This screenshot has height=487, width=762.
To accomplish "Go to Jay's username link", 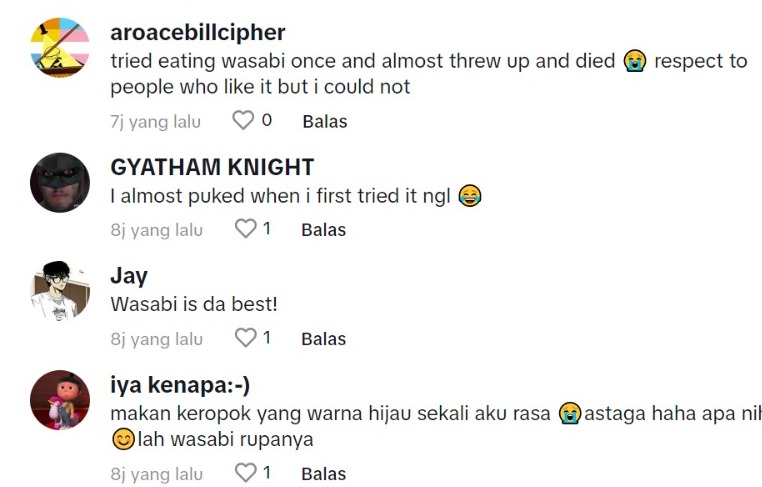I will pyautogui.click(x=129, y=276).
